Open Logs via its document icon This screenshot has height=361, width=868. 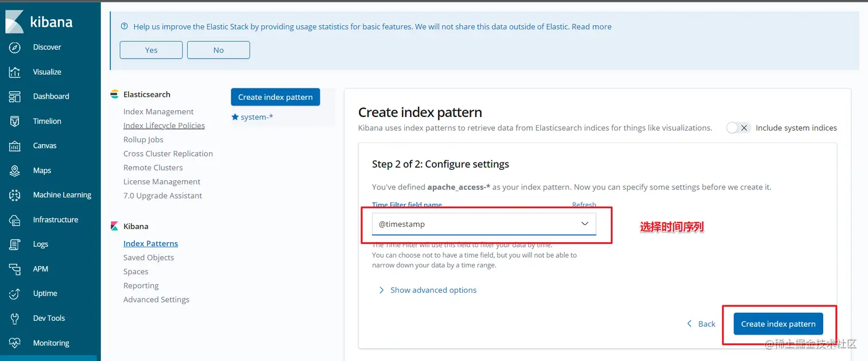(x=15, y=244)
